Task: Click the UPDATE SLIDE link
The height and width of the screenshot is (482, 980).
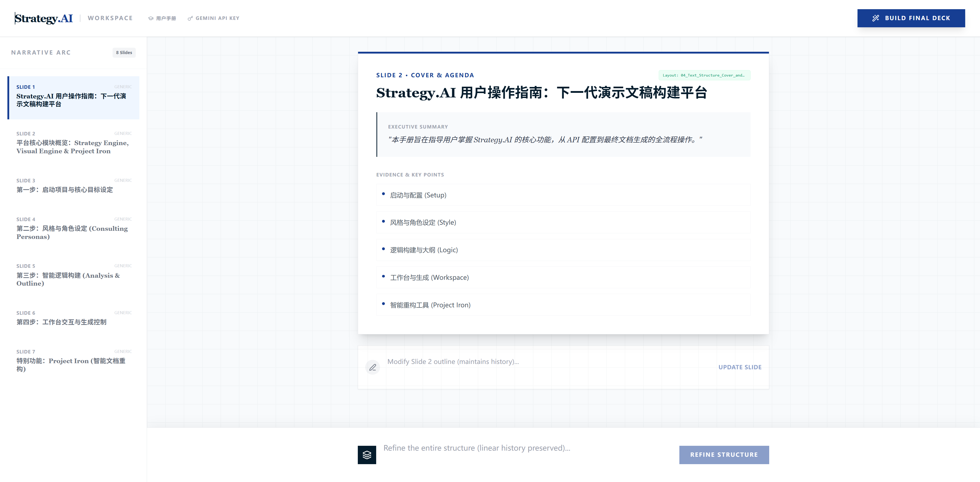Action: click(x=740, y=367)
